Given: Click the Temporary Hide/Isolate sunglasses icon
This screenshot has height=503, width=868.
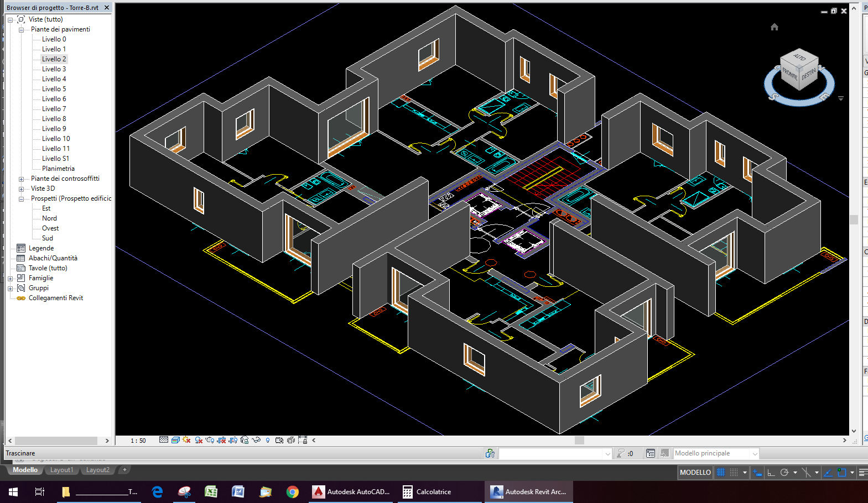Looking at the screenshot, I should [x=256, y=441].
